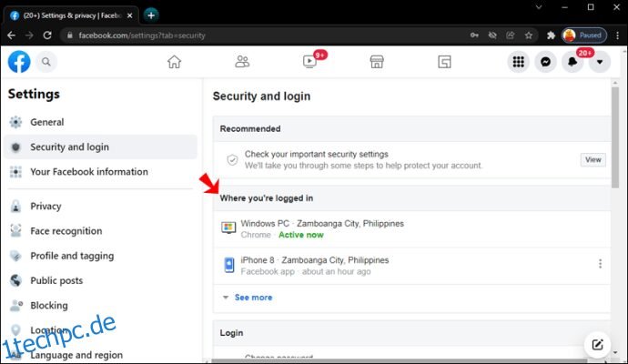628x364 pixels.
Task: Click the Login section heading
Action: coord(231,333)
